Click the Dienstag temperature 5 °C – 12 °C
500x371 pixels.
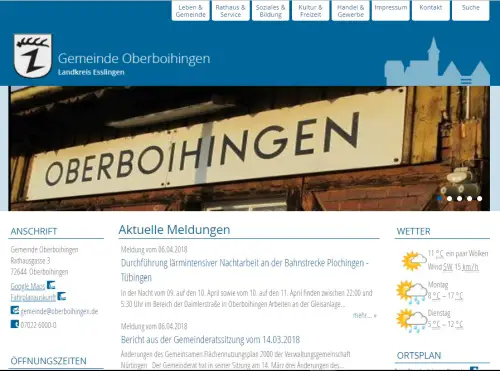(445, 324)
